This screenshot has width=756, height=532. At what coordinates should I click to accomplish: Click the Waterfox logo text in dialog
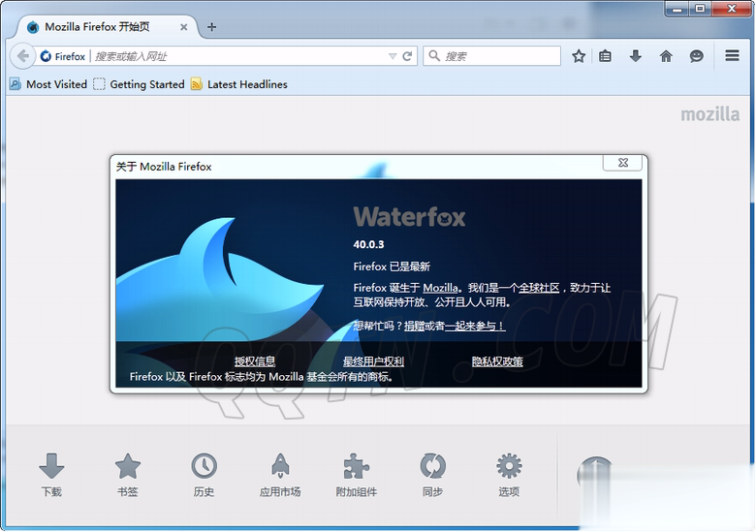tap(409, 216)
